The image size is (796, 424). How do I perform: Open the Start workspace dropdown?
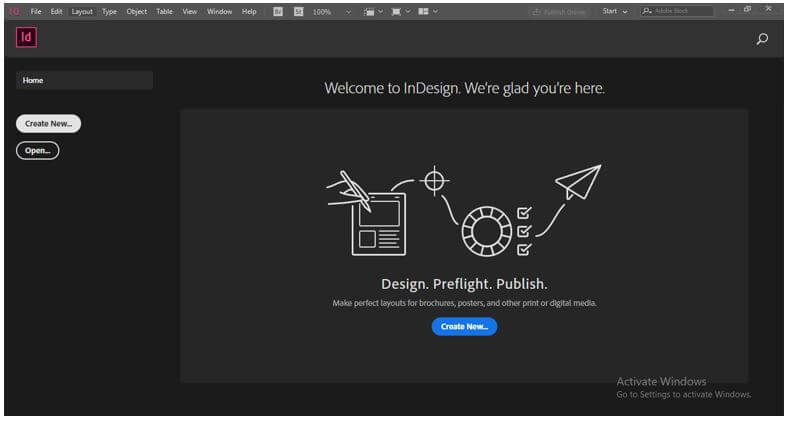click(615, 11)
